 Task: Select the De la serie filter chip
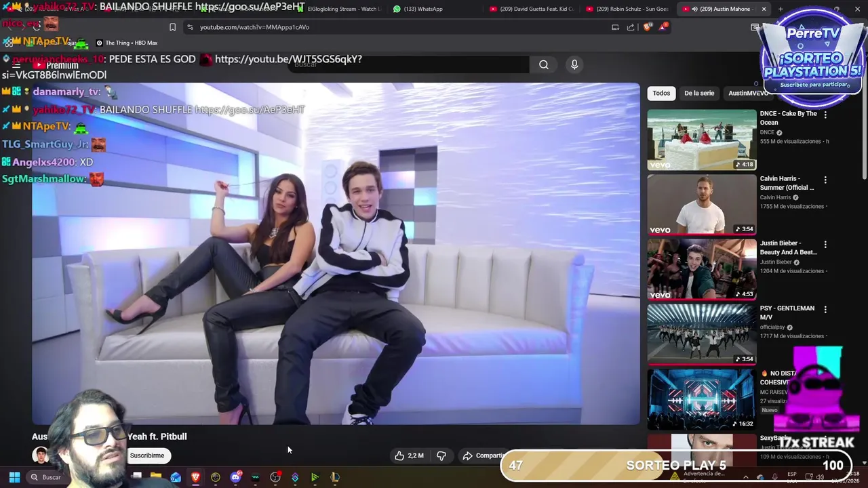click(699, 93)
